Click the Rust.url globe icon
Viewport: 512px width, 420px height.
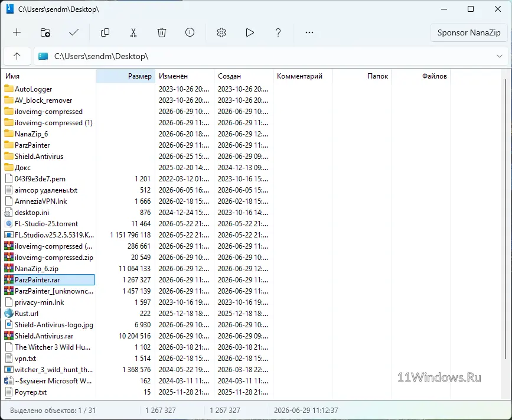point(8,314)
